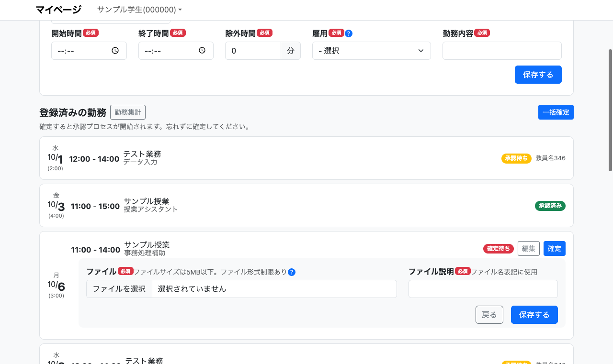The image size is (613, 364).
Task: Click the clock icon in 開始時間 field
Action: point(115,51)
